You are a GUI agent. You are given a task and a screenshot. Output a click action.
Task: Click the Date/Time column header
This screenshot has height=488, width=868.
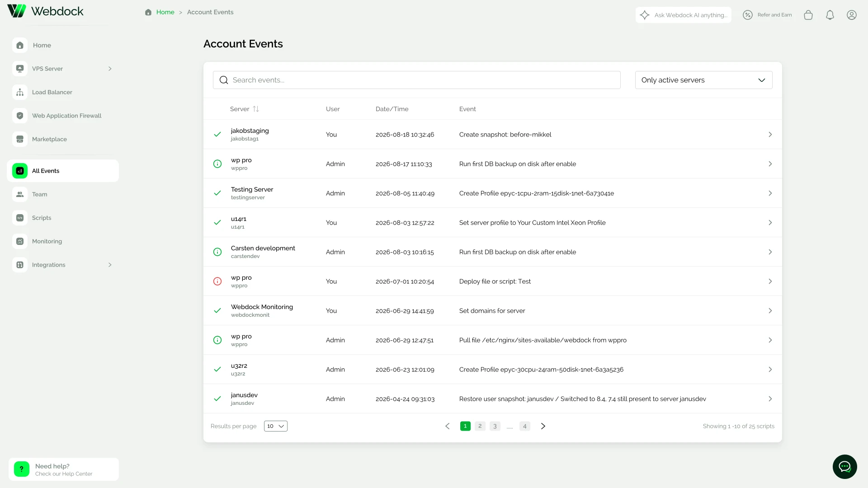pos(392,109)
